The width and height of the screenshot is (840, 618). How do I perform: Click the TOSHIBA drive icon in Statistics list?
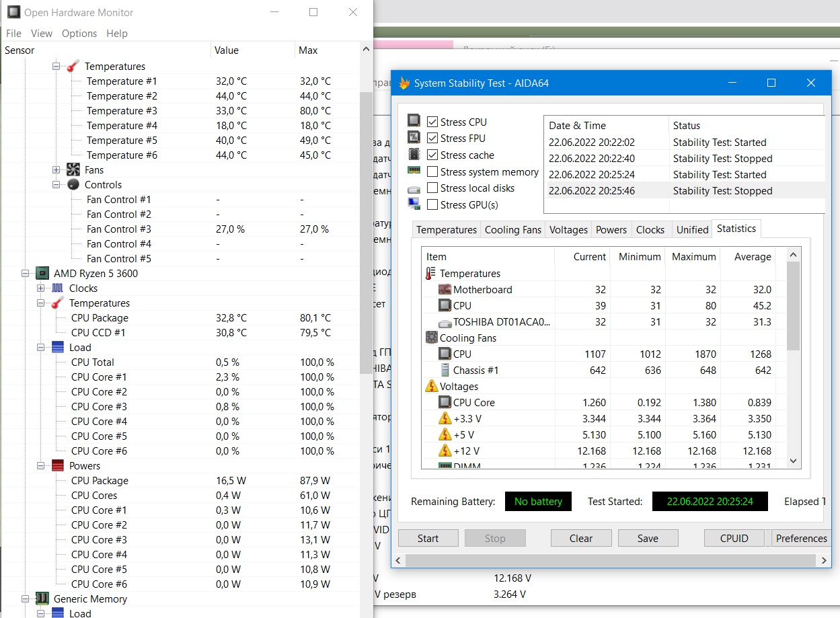coord(445,322)
